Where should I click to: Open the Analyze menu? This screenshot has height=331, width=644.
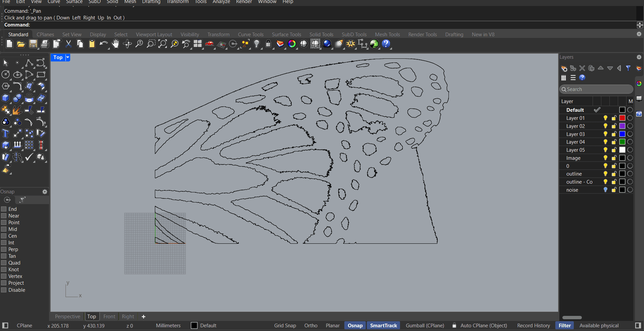click(x=221, y=2)
